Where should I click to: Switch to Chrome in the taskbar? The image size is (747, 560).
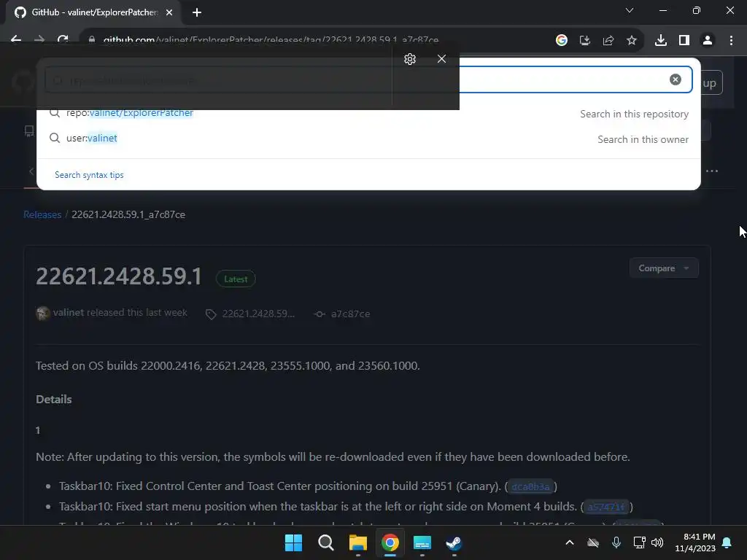coord(390,542)
